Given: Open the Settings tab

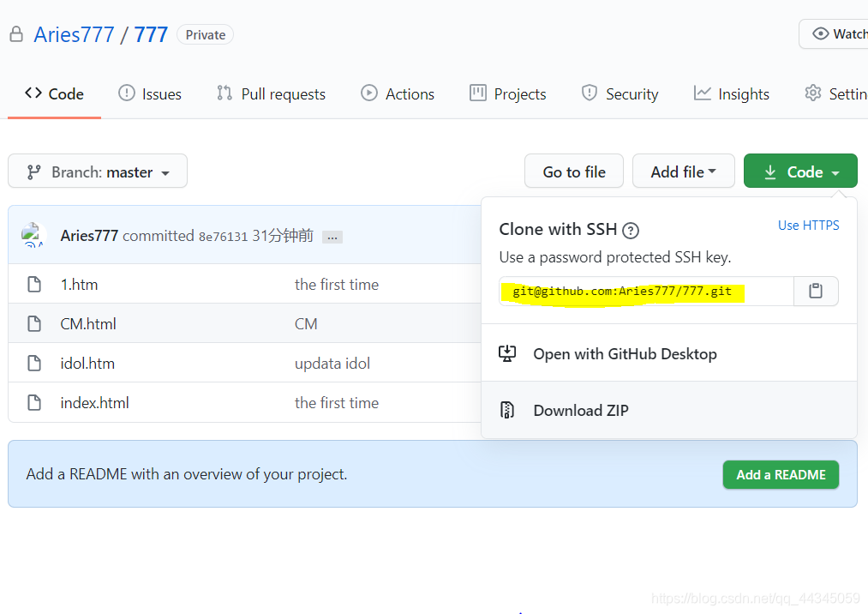Looking at the screenshot, I should coord(836,93).
